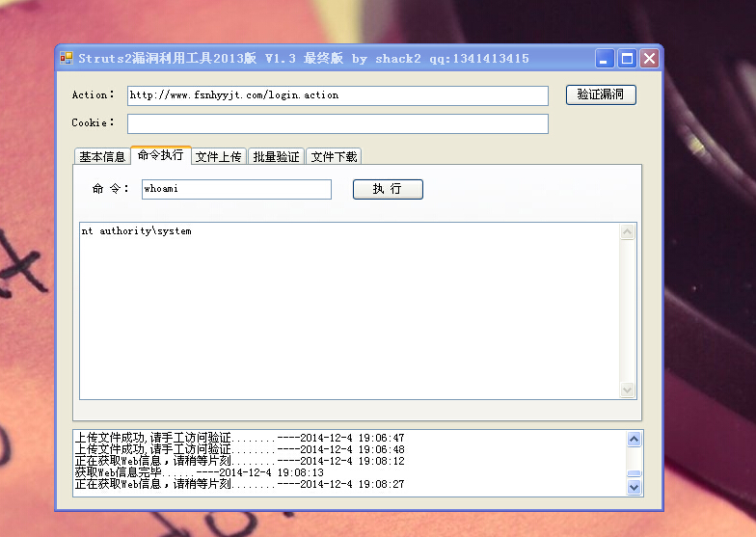Click the 执行 button

[x=388, y=189]
